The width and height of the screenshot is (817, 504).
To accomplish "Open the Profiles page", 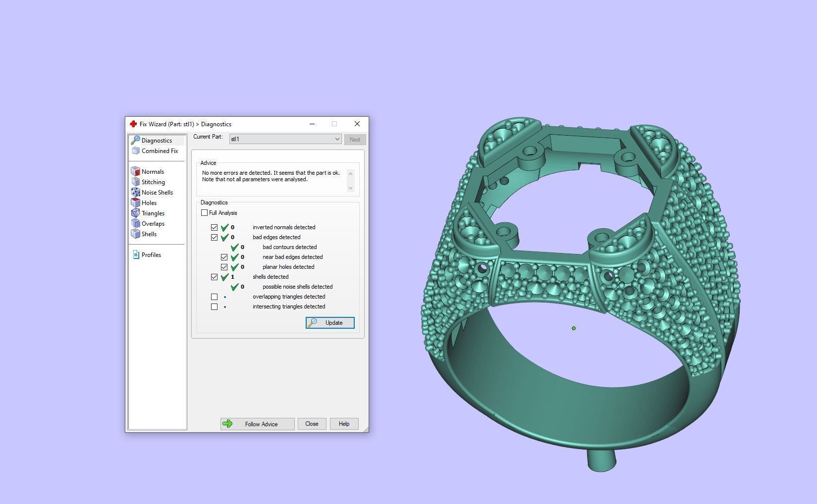I will click(151, 255).
